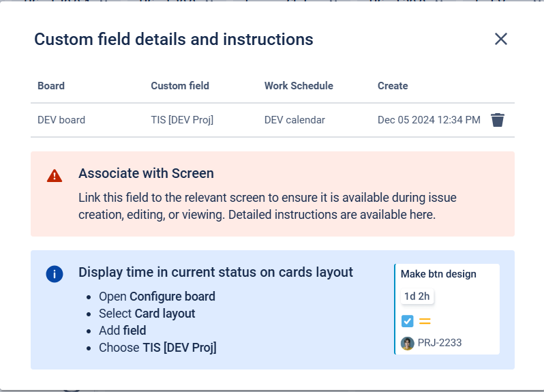Click the 'Make btn design' card title
This screenshot has height=392, width=544.
click(x=438, y=274)
